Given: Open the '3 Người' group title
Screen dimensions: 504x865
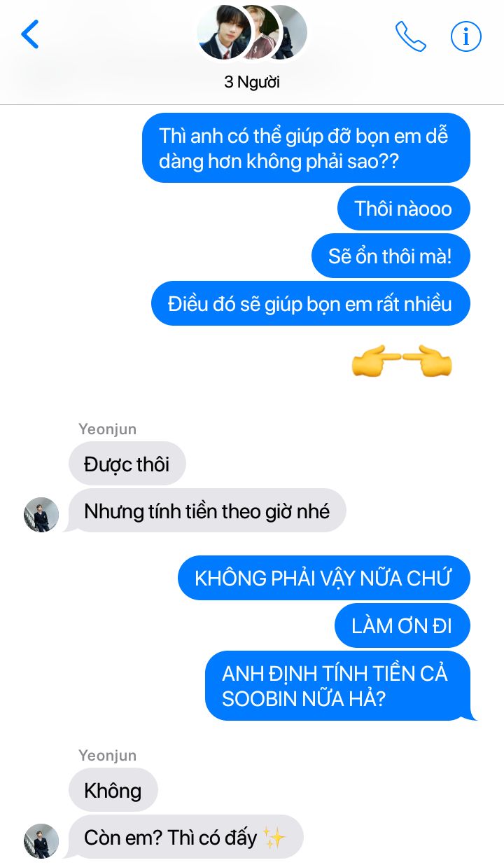Looking at the screenshot, I should tap(252, 82).
